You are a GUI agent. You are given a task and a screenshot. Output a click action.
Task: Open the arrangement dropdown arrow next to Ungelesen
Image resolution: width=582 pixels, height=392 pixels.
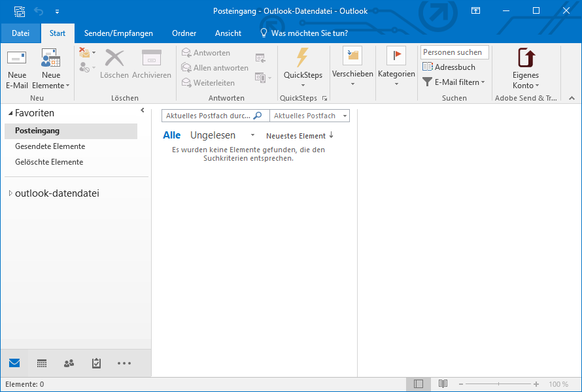coord(253,135)
